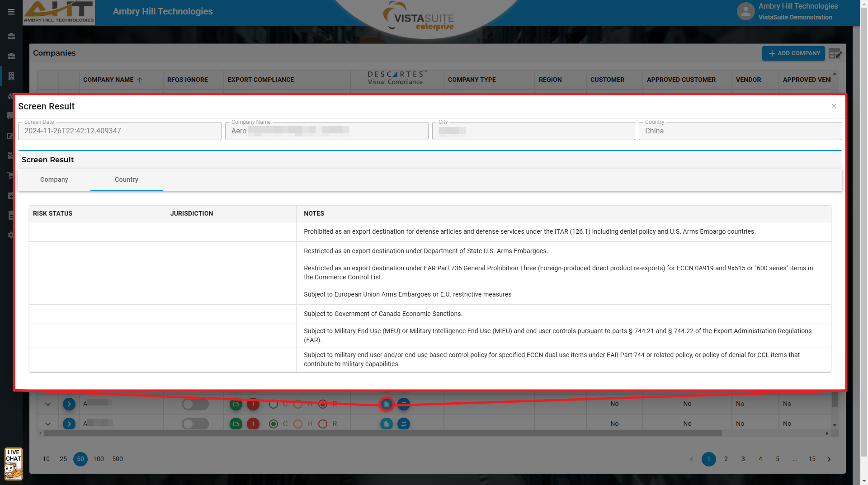Screen dimensions: 868x485
Task: Expand the last company row chevron
Action: pyautogui.click(x=48, y=424)
